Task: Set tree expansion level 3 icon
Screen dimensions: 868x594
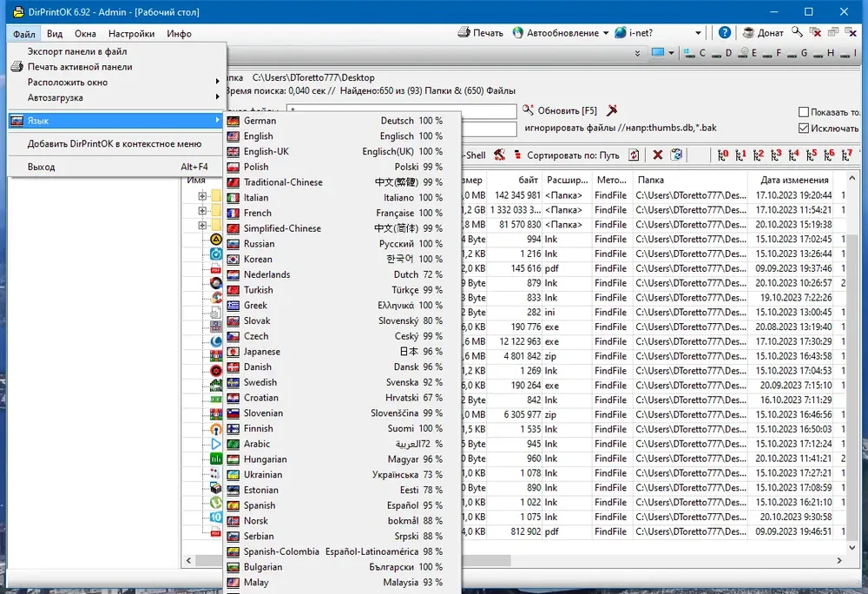Action: pyautogui.click(x=776, y=155)
